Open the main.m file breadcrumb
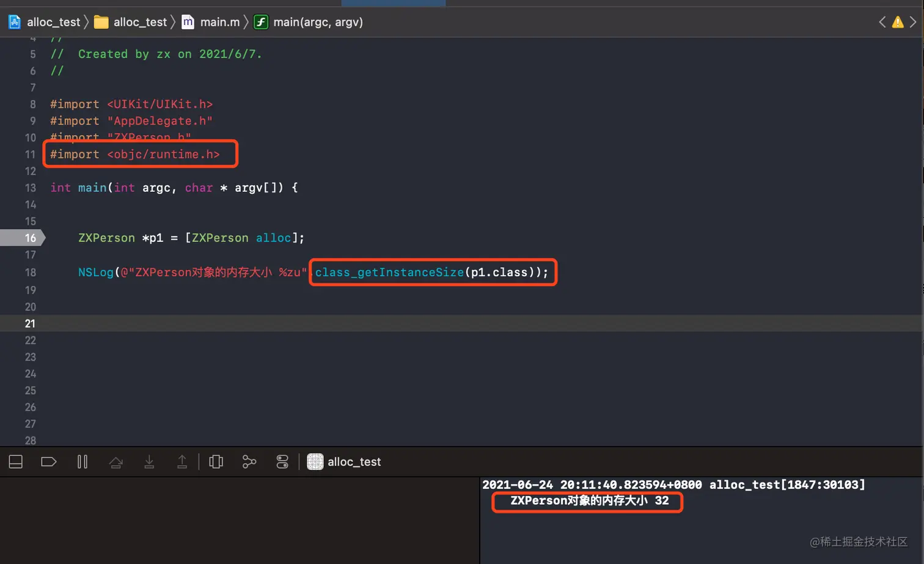 [x=211, y=22]
